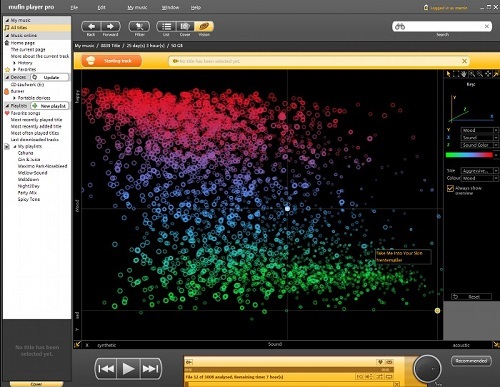The height and width of the screenshot is (387, 500).
Task: Skip to the next track
Action: coord(151,369)
